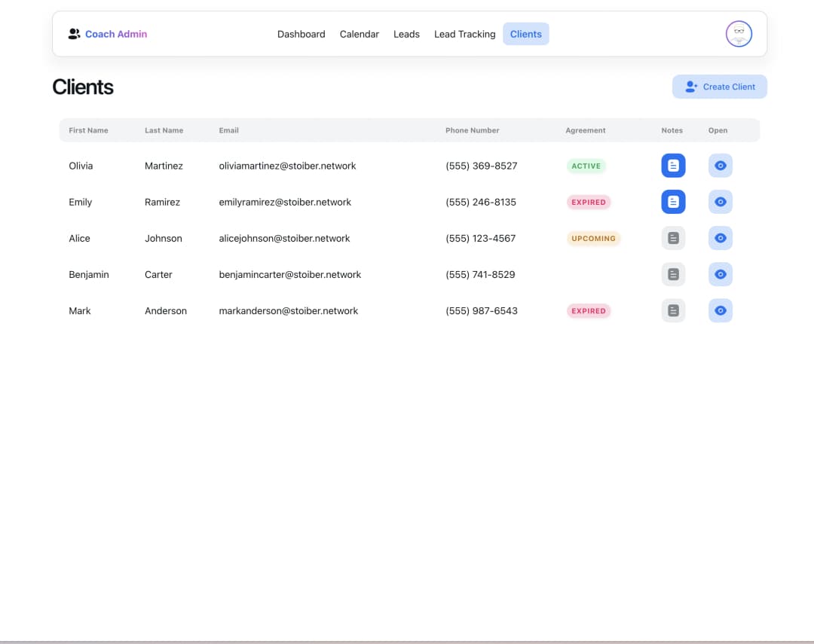Click the Coach Admin people logo icon

click(74, 34)
